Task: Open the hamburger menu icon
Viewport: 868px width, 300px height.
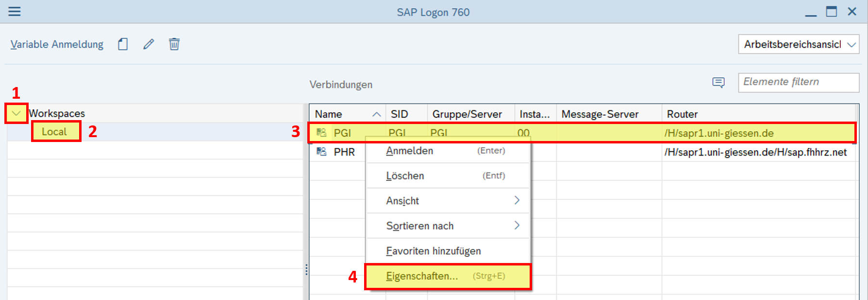Action: pos(15,11)
